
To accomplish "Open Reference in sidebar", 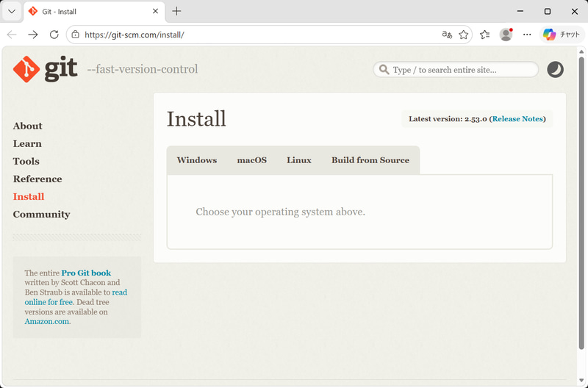I will (x=37, y=179).
